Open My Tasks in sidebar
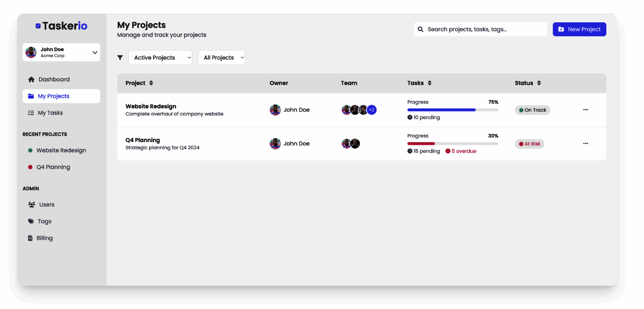 [50, 113]
